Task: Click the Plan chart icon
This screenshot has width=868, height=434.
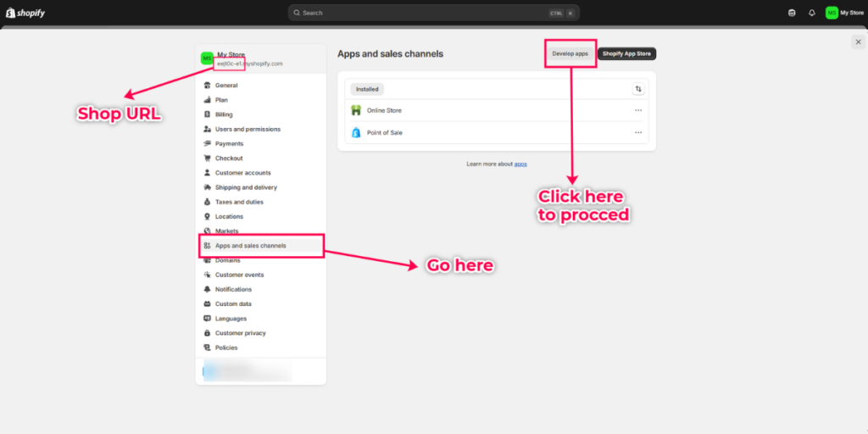Action: coord(207,100)
